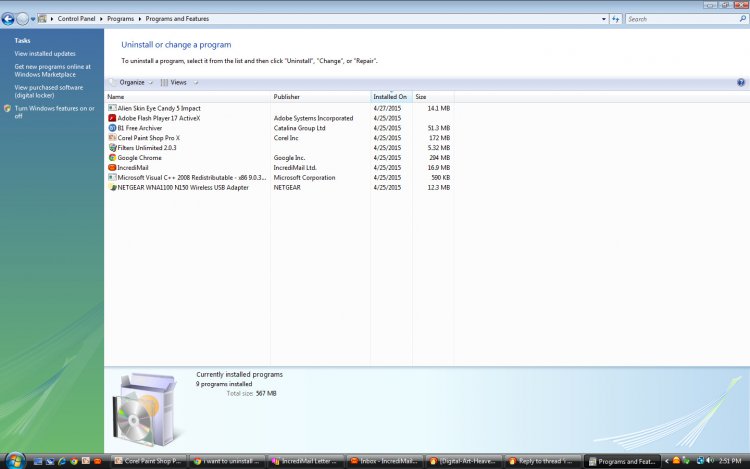Click the Windows Start orb
This screenshot has width=750, height=469.
click(x=15, y=461)
